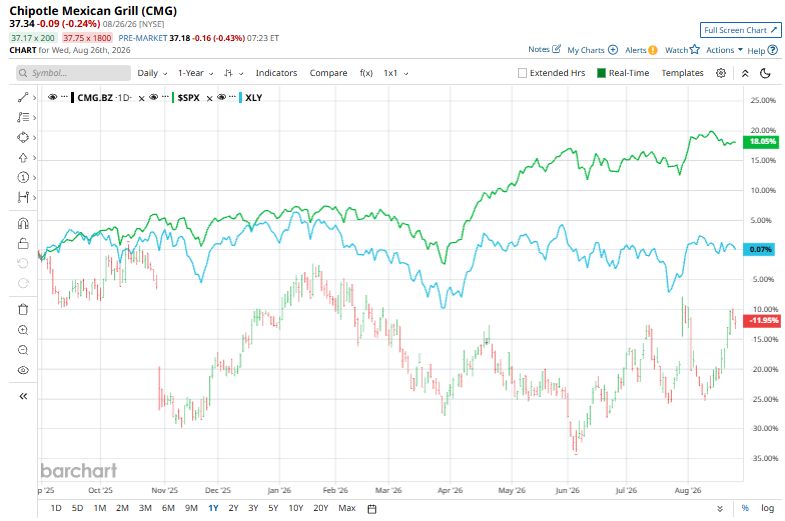Select the measure range tool
785x521 pixels.
(x=23, y=197)
